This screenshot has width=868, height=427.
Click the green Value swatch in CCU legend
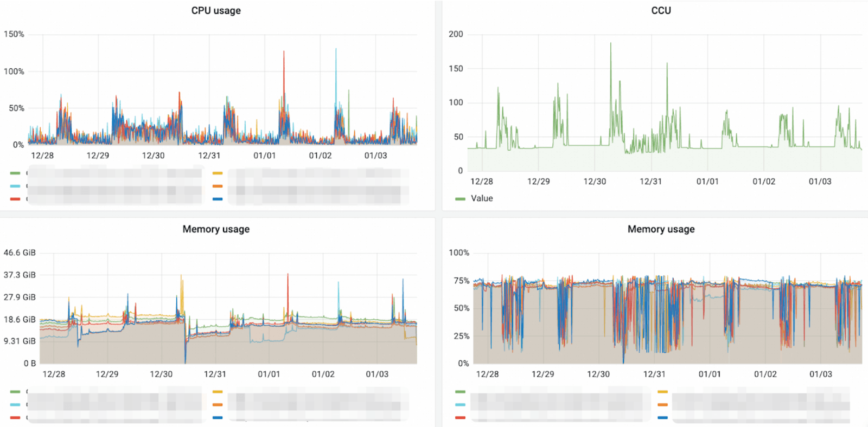click(x=460, y=199)
